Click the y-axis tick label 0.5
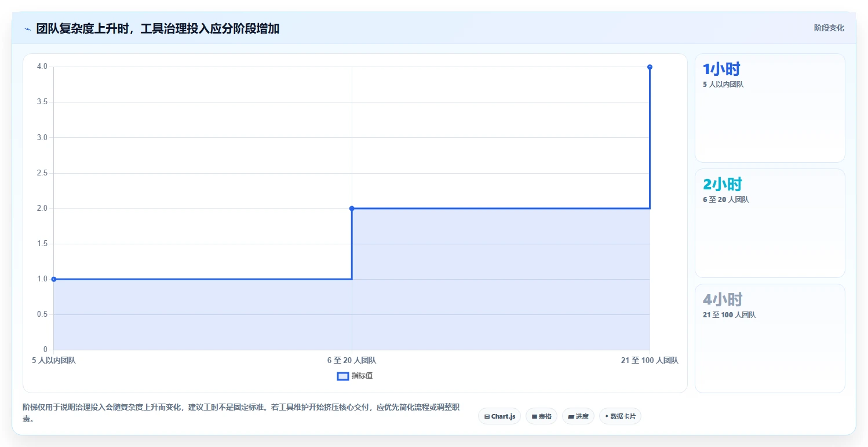 pos(43,314)
